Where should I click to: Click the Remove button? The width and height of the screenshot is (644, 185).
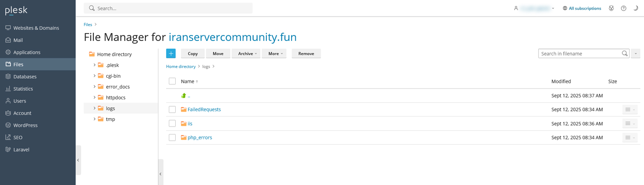[306, 54]
